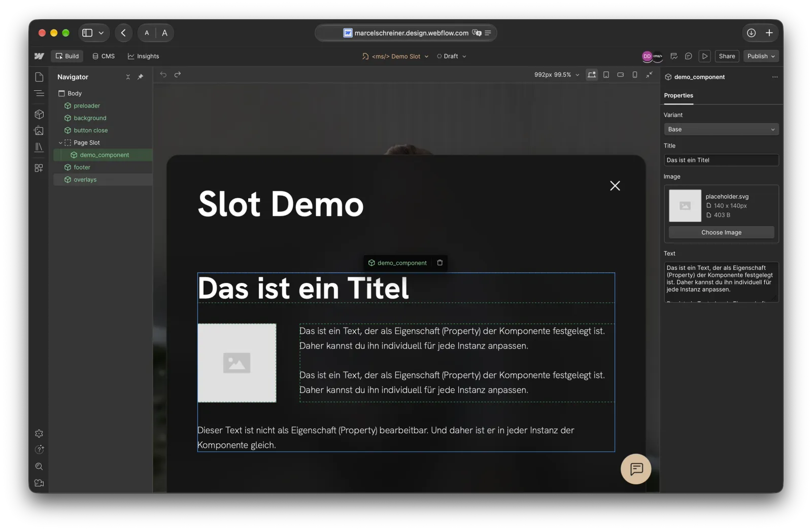Open browser sidebar options chevron
Screen dimensions: 812x531
click(x=101, y=33)
